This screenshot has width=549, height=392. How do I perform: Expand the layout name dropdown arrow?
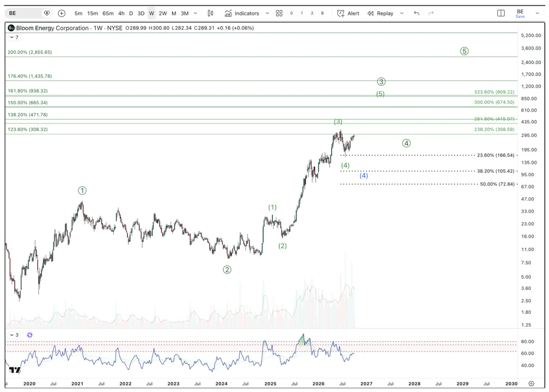tap(537, 13)
